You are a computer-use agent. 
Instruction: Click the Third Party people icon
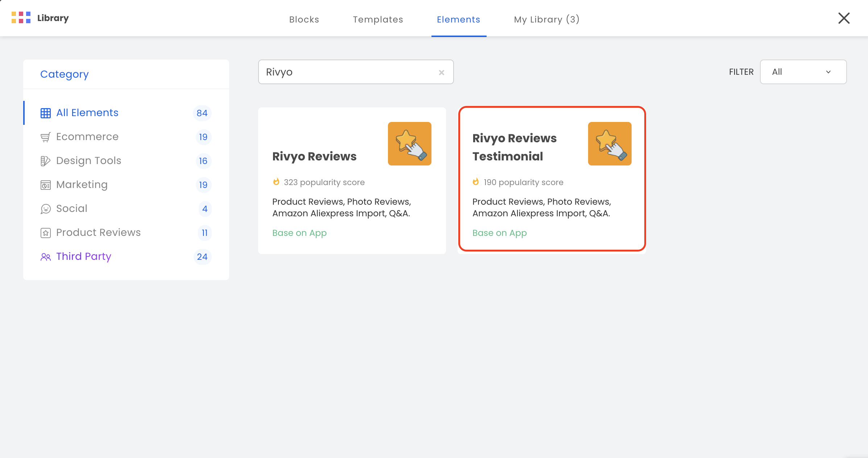coord(46,257)
